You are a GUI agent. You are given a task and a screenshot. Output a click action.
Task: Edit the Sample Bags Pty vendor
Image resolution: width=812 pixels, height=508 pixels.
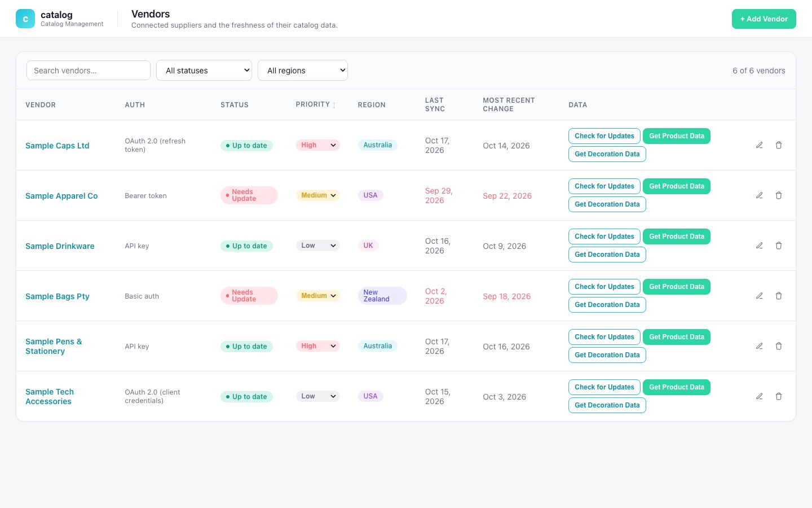[760, 296]
